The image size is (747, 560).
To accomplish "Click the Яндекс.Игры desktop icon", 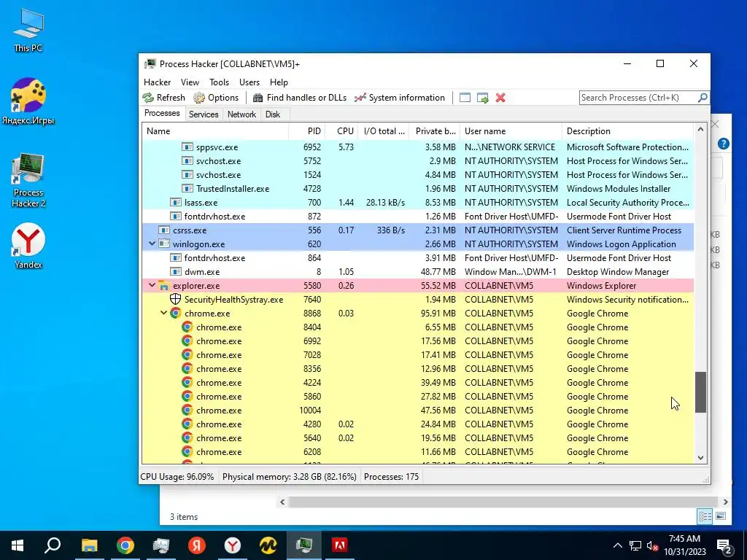I will coord(28,101).
